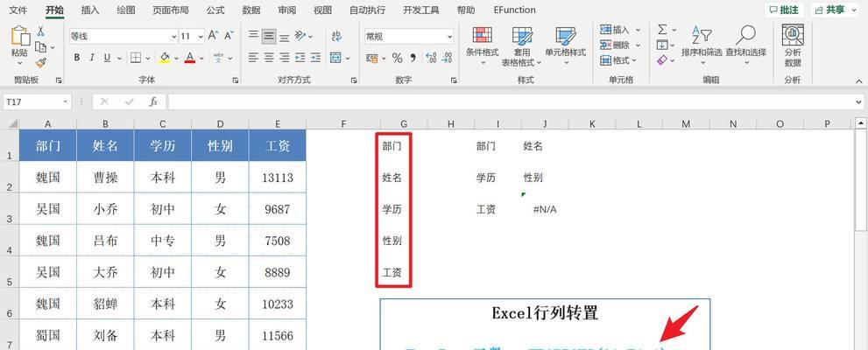Collapse the ribbon with chevron
868x350 pixels.
(858, 80)
